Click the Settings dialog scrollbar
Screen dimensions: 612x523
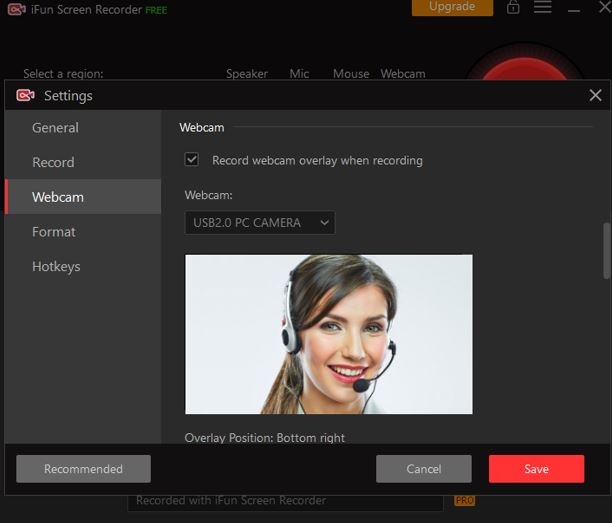coord(607,251)
